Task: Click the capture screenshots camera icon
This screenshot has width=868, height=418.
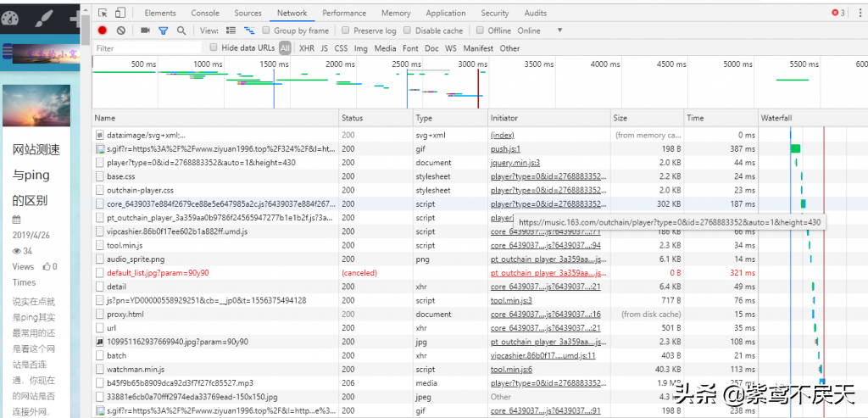Action: tap(145, 31)
